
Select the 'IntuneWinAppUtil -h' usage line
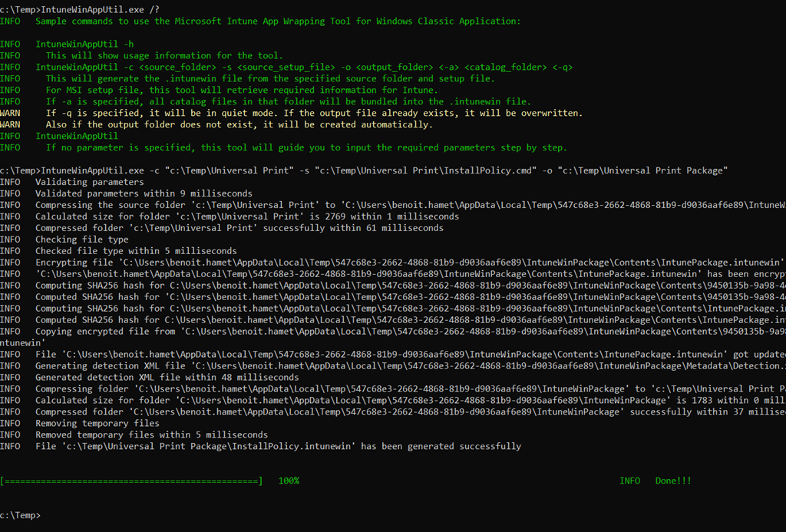click(67, 44)
